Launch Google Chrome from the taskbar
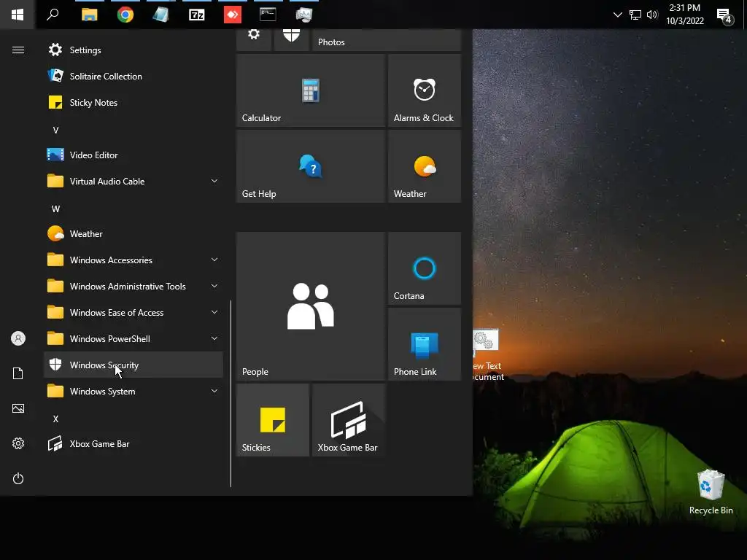Screen dimensions: 747x560 click(125, 15)
